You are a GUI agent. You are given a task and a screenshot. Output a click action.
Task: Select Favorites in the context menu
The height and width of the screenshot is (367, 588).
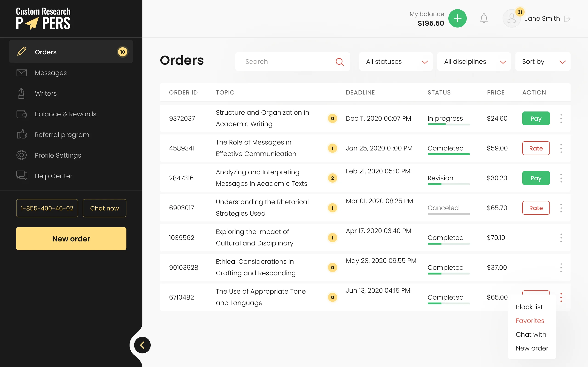click(x=530, y=321)
